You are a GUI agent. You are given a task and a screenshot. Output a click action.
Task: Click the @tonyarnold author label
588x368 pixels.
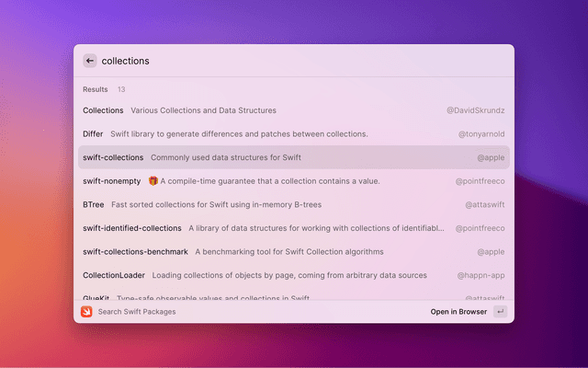tap(481, 133)
